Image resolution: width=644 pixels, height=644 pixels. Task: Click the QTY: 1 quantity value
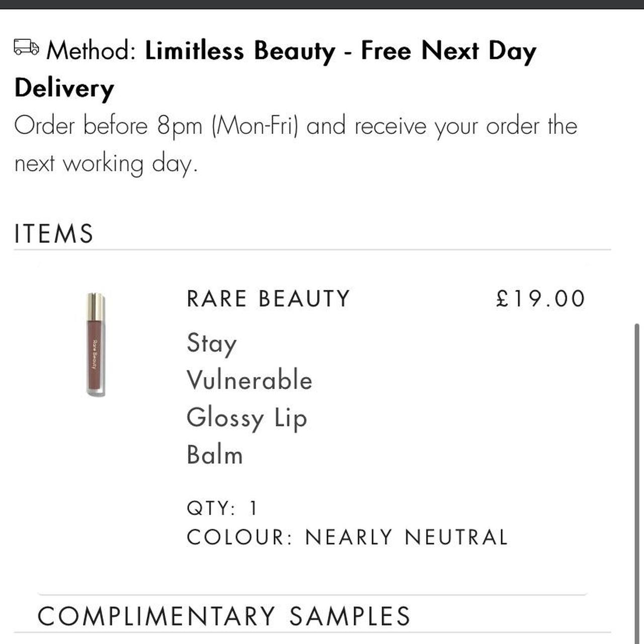tap(221, 508)
